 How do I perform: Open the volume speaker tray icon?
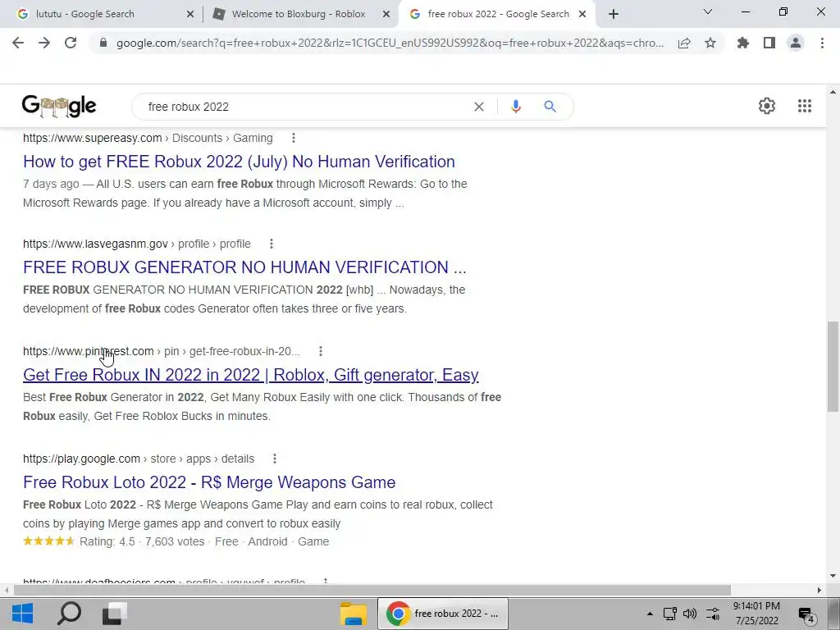(x=690, y=614)
